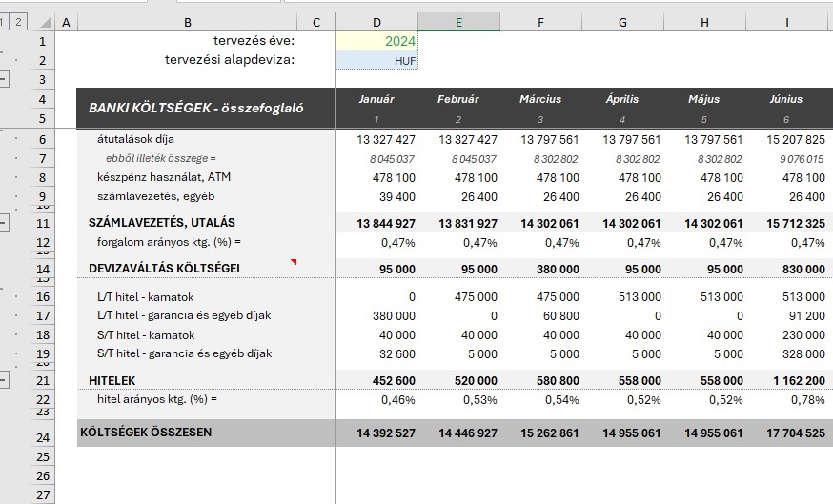Click January L/T garancia value 380 000

[x=394, y=316]
